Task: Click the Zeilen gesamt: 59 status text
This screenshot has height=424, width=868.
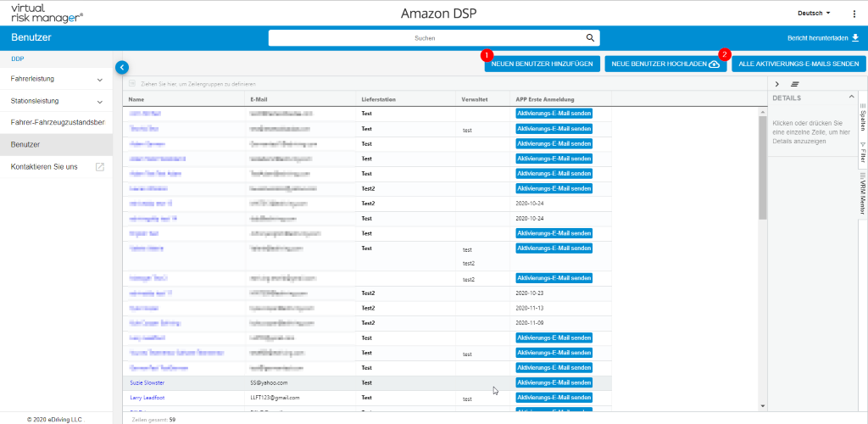Action: click(x=154, y=420)
